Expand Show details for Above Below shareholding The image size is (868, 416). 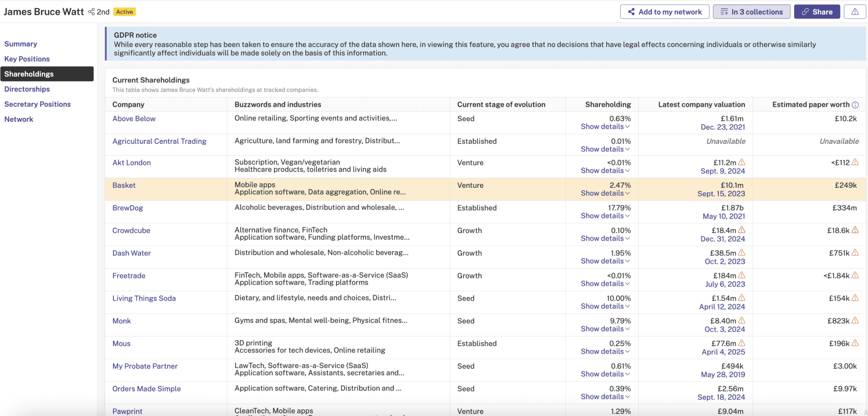click(605, 127)
